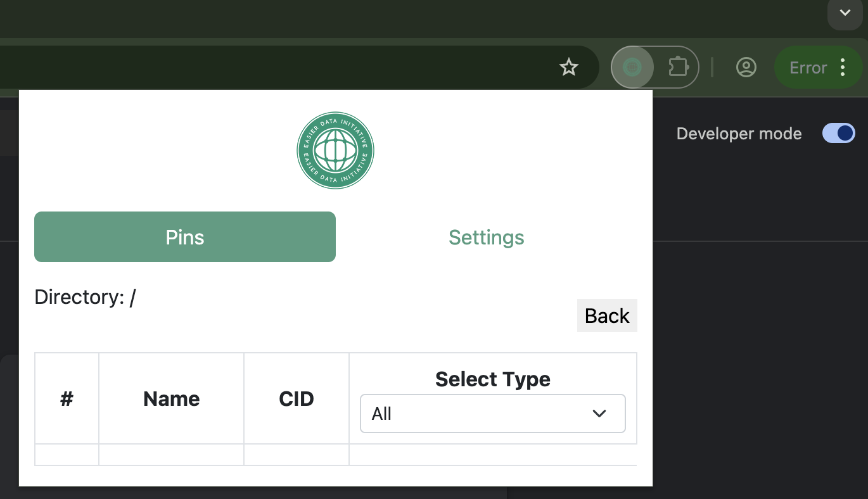Click the CID column header
This screenshot has width=868, height=499.
pyautogui.click(x=297, y=399)
